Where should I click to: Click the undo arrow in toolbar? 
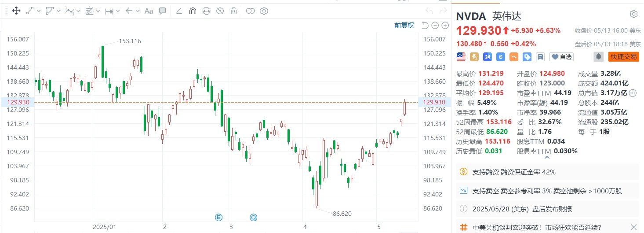click(x=429, y=11)
